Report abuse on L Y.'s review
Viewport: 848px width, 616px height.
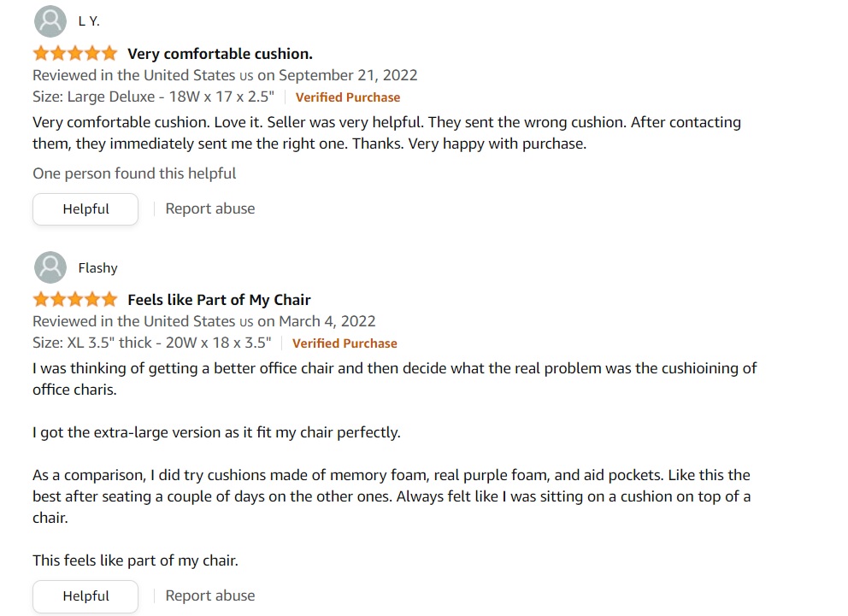click(209, 208)
